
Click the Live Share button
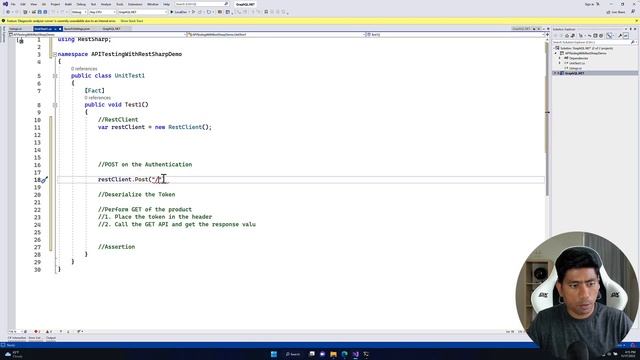click(x=616, y=12)
